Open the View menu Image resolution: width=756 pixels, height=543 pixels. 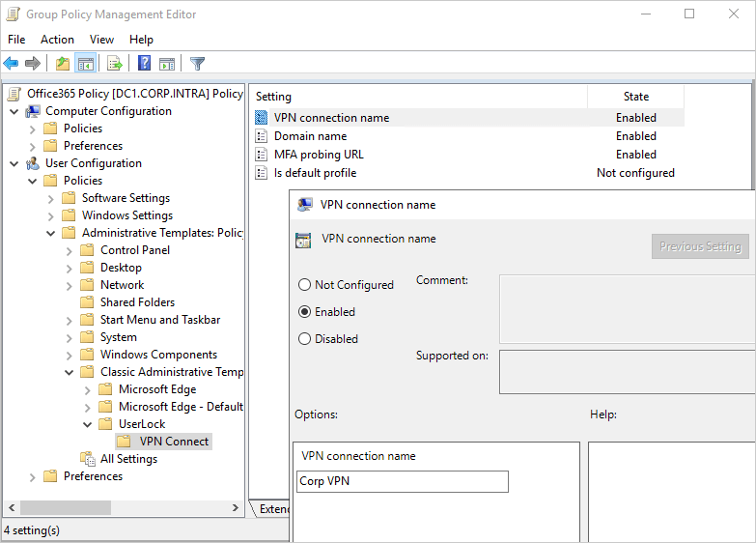pos(101,40)
